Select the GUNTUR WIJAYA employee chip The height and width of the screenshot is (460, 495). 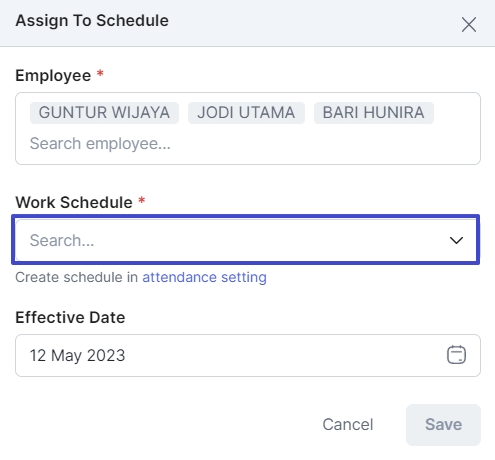(104, 113)
